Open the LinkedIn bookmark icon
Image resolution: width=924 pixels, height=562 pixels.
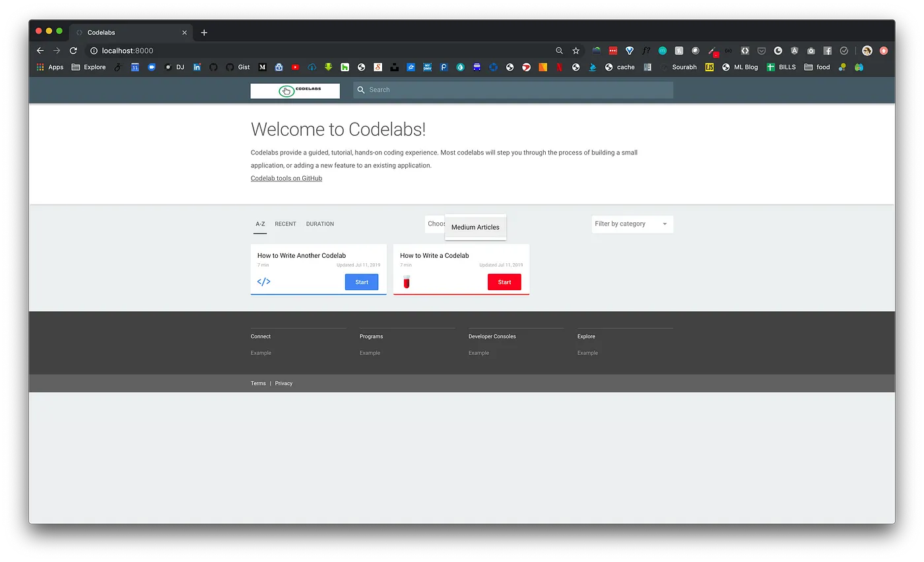click(197, 67)
